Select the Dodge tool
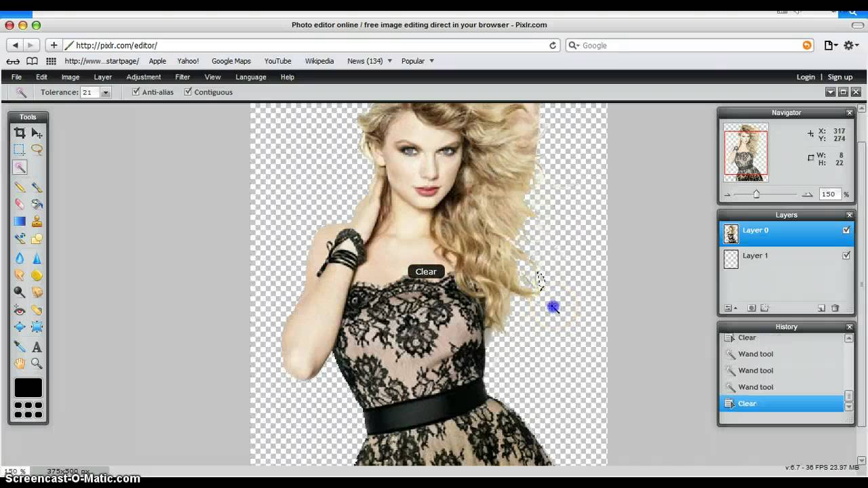The width and height of the screenshot is (868, 488). pyautogui.click(x=20, y=292)
